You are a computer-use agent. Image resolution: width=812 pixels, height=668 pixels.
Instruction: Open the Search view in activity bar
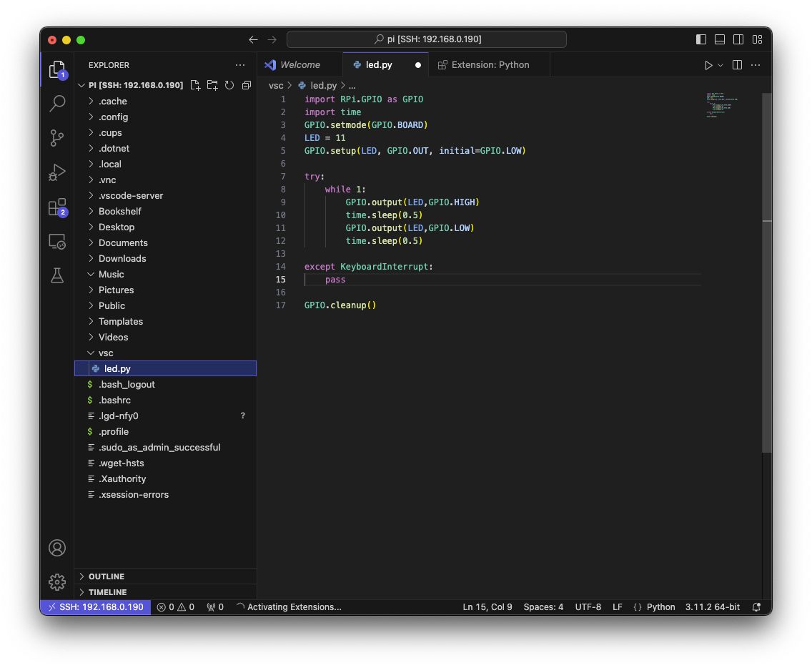pyautogui.click(x=57, y=104)
